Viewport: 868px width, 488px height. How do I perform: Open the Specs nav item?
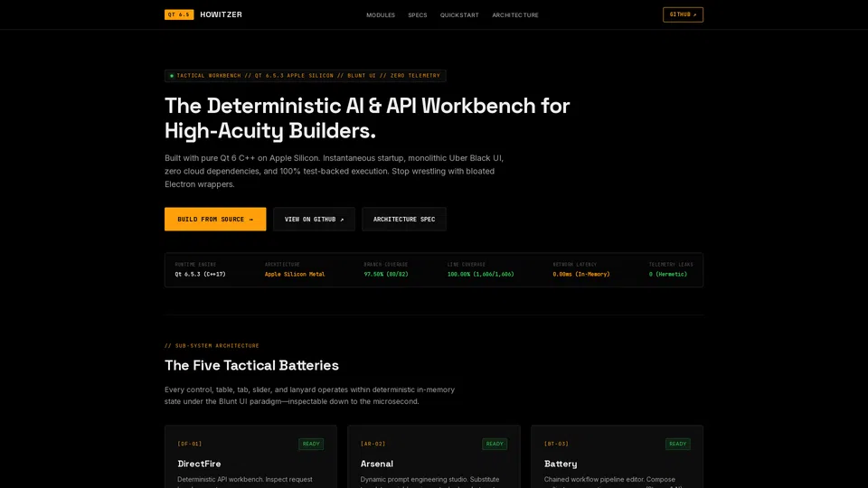tap(418, 15)
